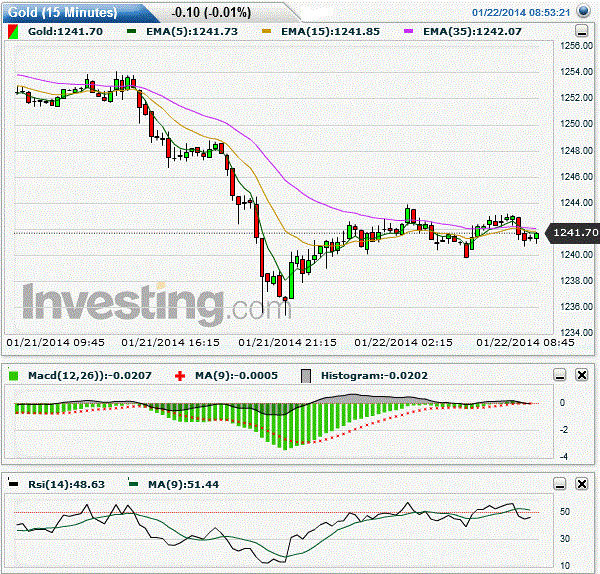Click the black Rsi(14) legend marker

coord(13,484)
